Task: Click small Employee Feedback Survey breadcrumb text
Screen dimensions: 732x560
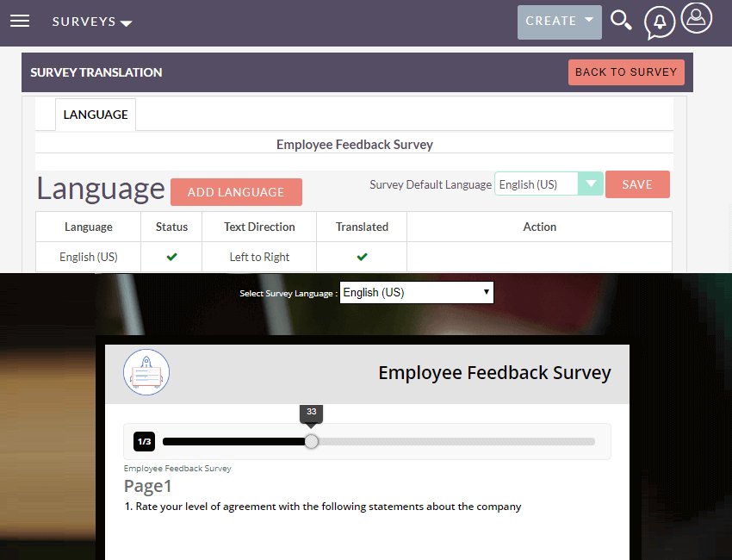Action: pyautogui.click(x=177, y=469)
